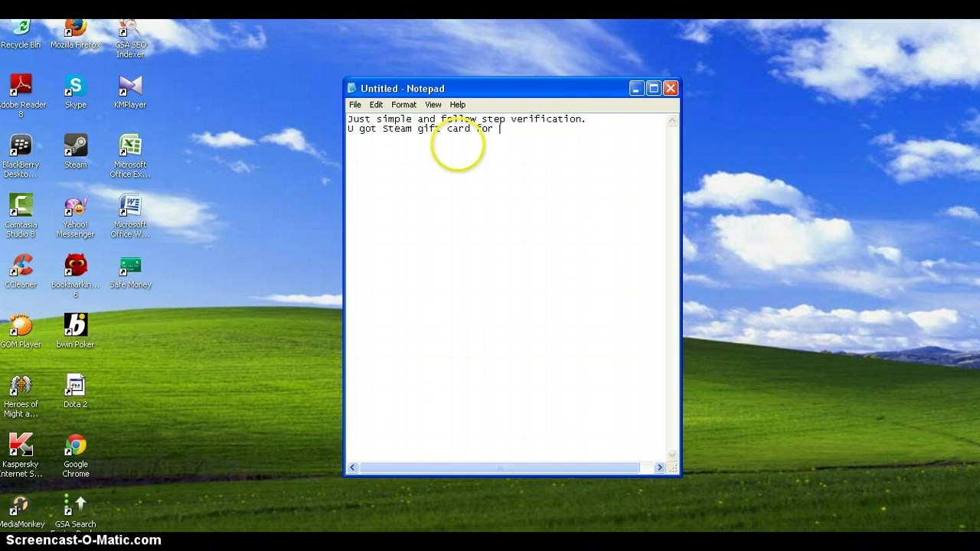The image size is (980, 551).
Task: Open the Format menu in Notepad
Action: point(403,105)
